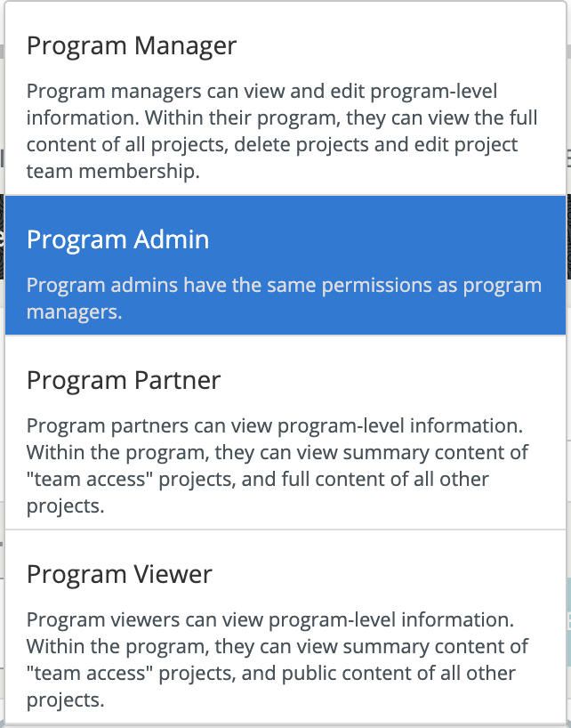This screenshot has width=571, height=728.
Task: Click the "Program Viewer" heading
Action: click(x=119, y=574)
